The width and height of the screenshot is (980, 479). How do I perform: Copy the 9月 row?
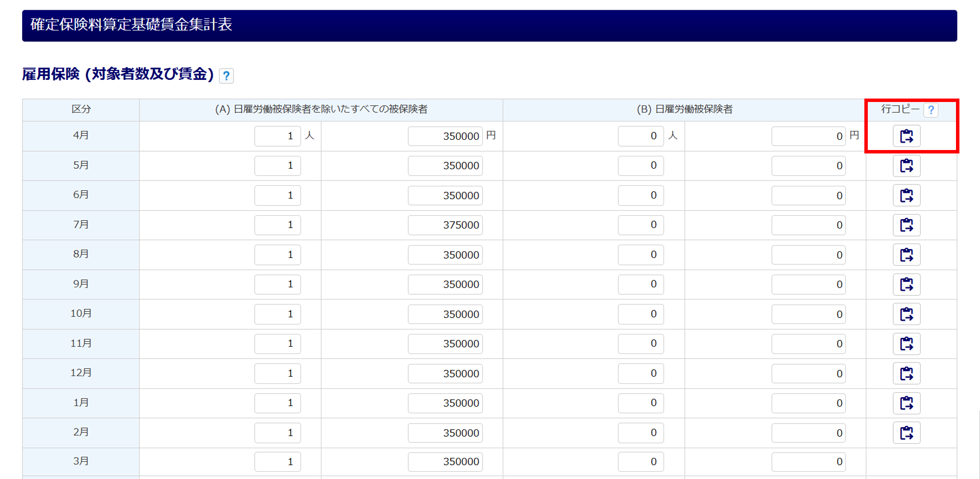coord(906,284)
